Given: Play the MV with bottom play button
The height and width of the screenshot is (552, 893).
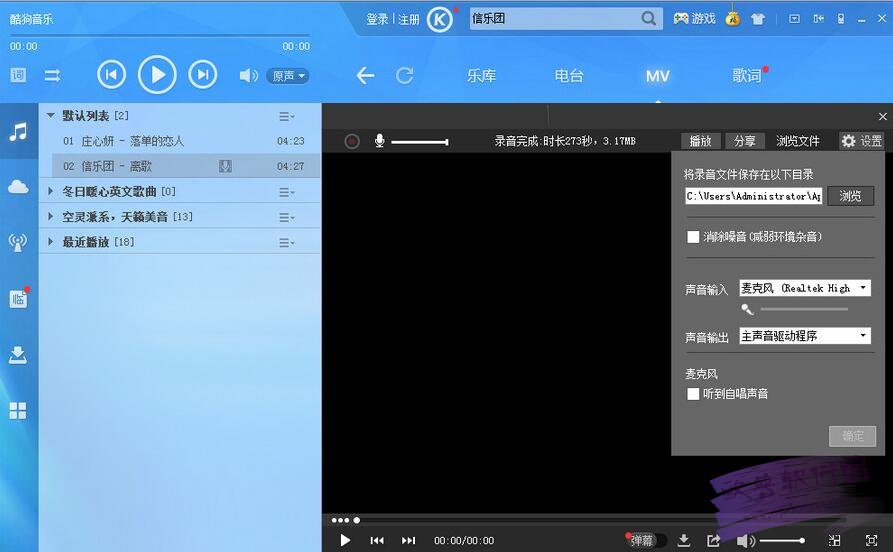Looking at the screenshot, I should [x=345, y=540].
